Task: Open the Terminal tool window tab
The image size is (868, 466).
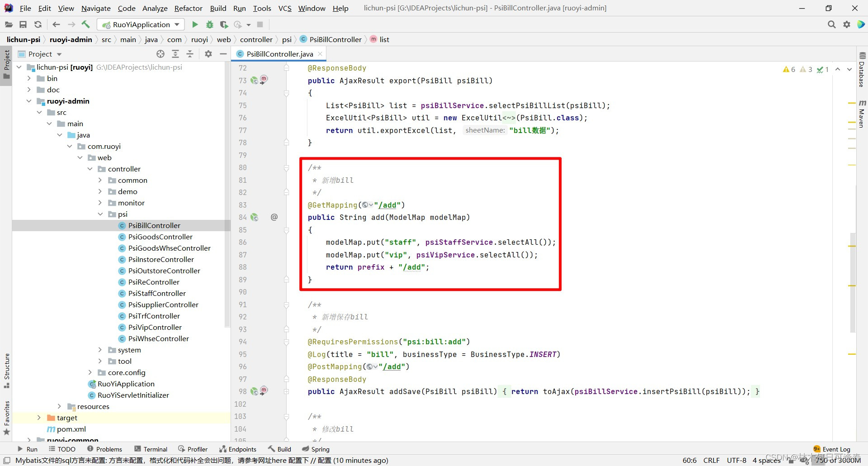Action: point(151,449)
